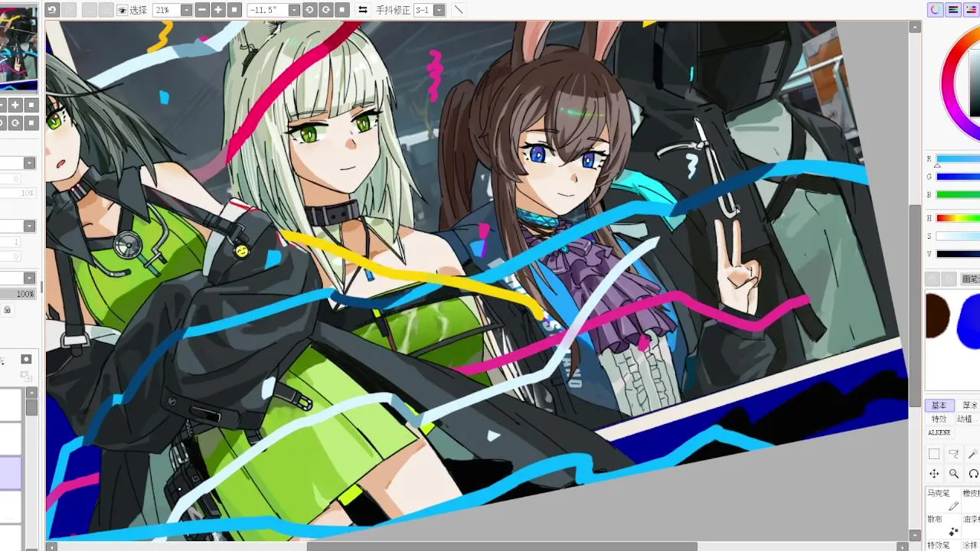Select the rectangular selection tool

pyautogui.click(x=934, y=454)
